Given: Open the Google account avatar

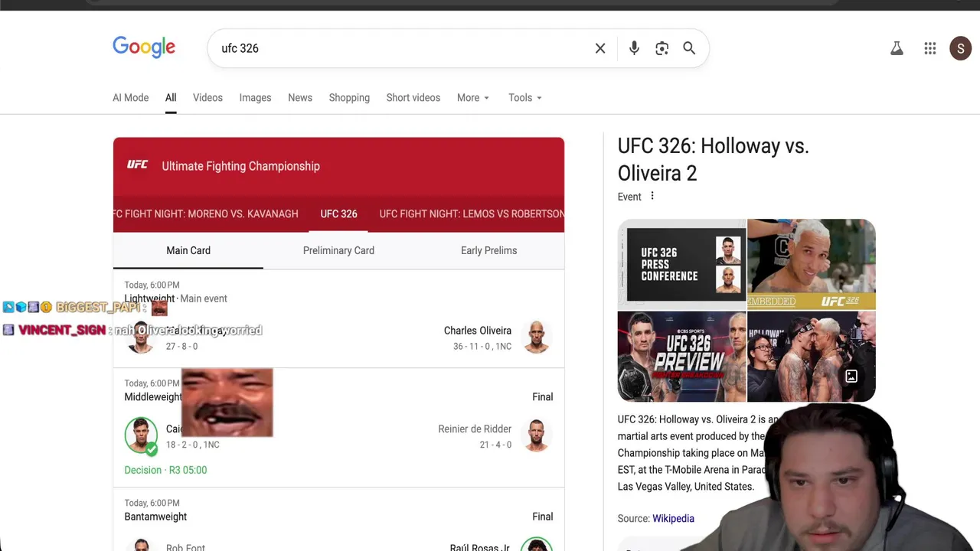Looking at the screenshot, I should pyautogui.click(x=961, y=48).
